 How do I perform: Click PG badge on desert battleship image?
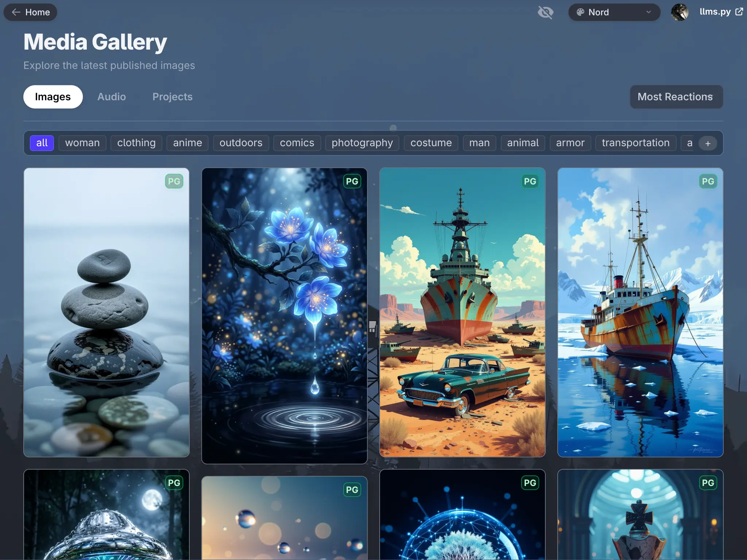[530, 181]
